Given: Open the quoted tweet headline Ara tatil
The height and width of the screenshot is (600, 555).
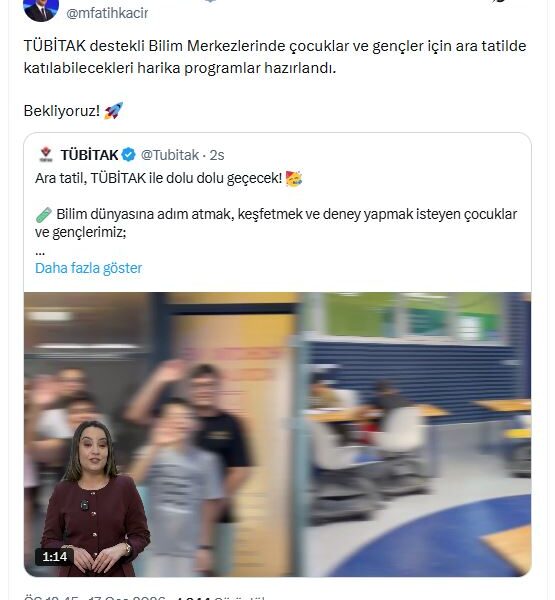Looking at the screenshot, I should click(x=158, y=178).
